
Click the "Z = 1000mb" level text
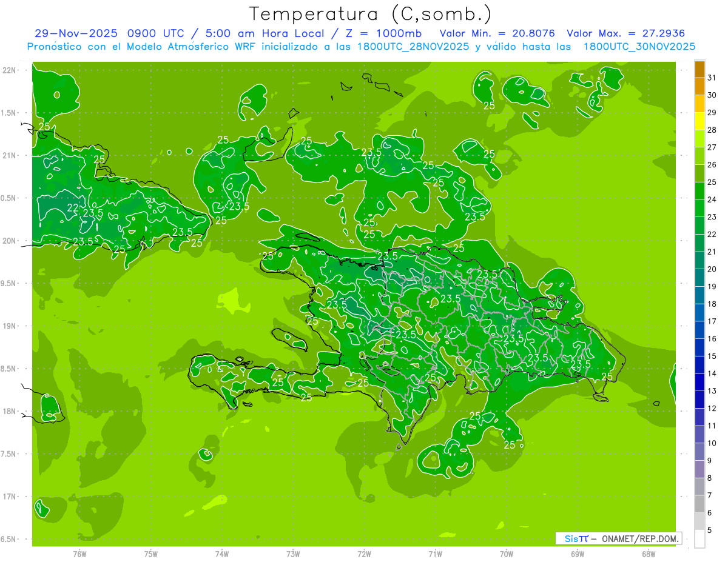click(x=385, y=33)
